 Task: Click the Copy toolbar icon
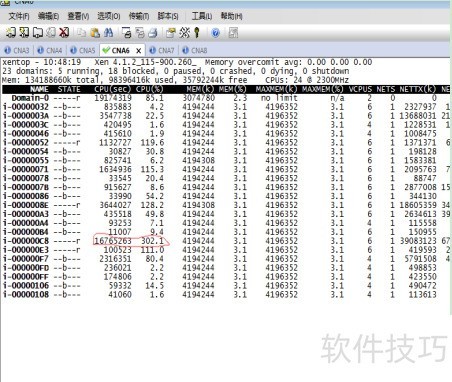click(81, 33)
